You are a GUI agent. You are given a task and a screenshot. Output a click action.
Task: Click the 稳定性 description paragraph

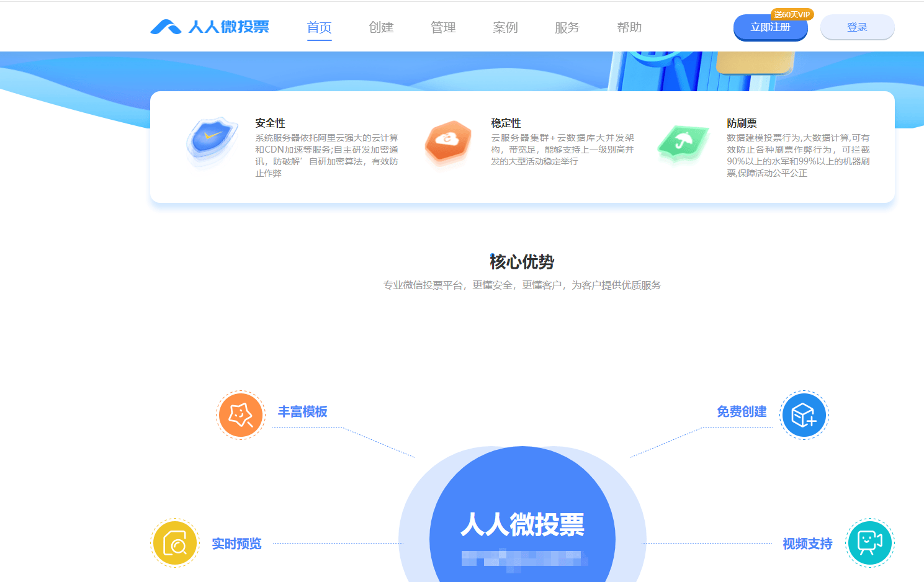(562, 150)
